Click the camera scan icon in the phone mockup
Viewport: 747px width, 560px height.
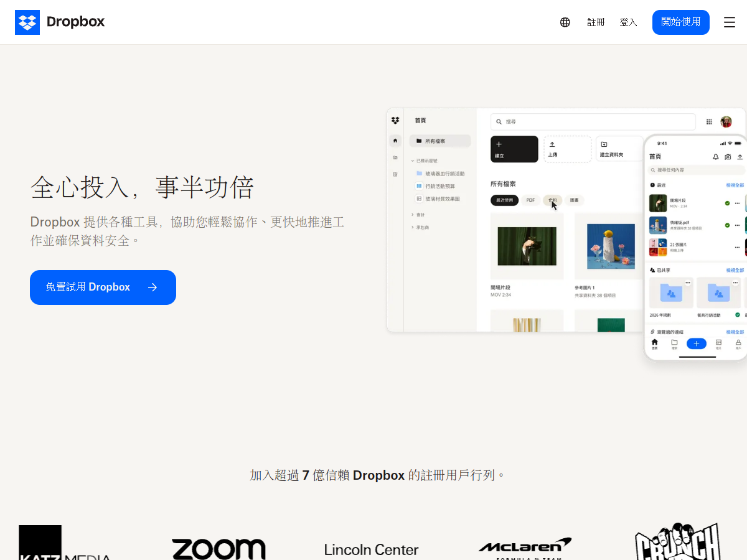(x=728, y=157)
